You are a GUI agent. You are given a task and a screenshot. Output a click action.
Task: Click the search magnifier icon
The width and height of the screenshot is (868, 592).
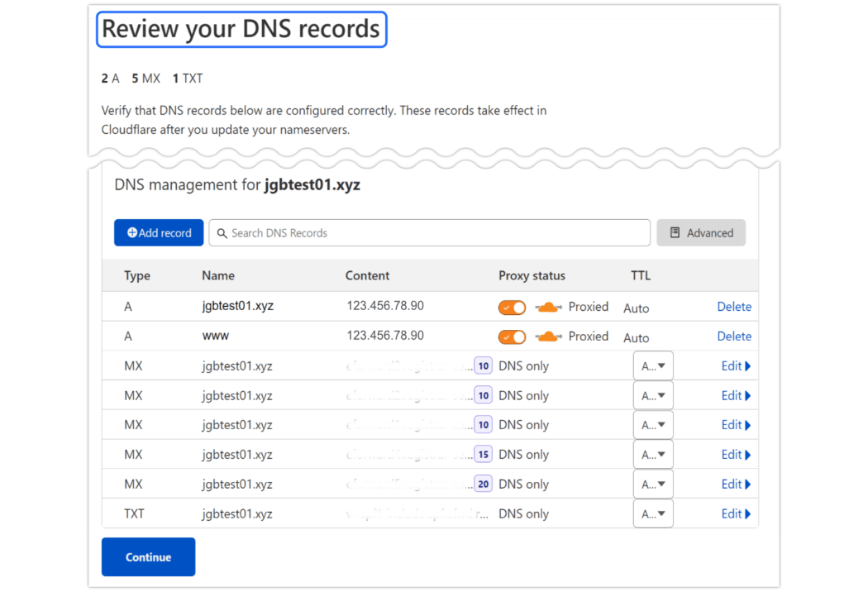[x=222, y=233]
